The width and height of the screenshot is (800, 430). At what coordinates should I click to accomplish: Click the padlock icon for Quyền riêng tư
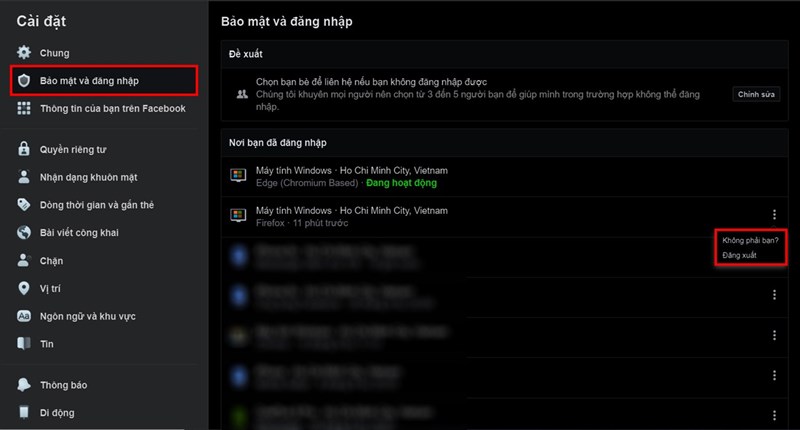[23, 149]
